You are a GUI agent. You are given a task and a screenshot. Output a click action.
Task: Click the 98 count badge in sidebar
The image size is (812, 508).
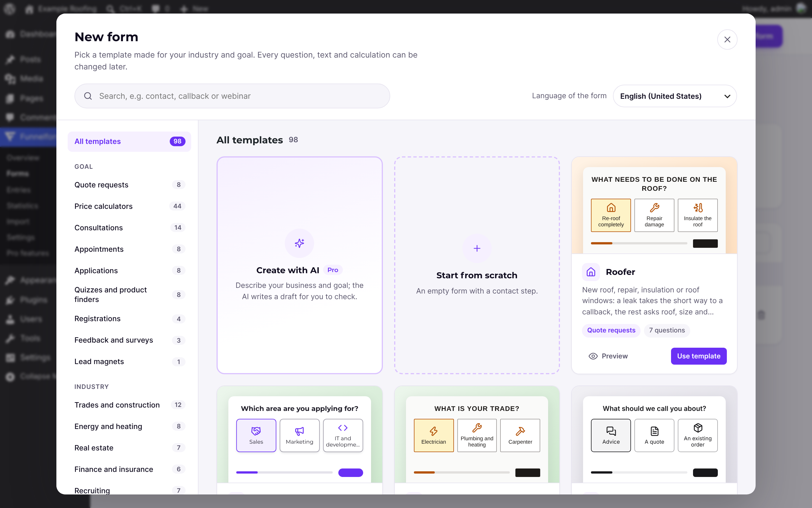tap(177, 141)
